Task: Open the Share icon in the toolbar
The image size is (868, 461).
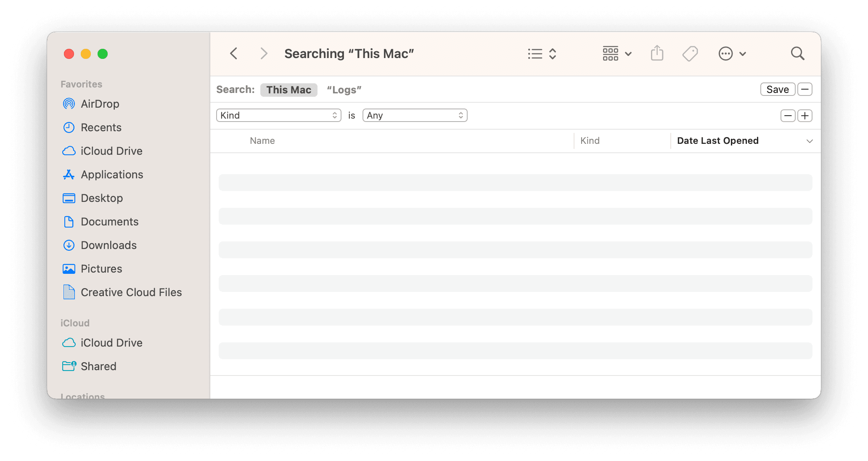Action: (x=656, y=53)
